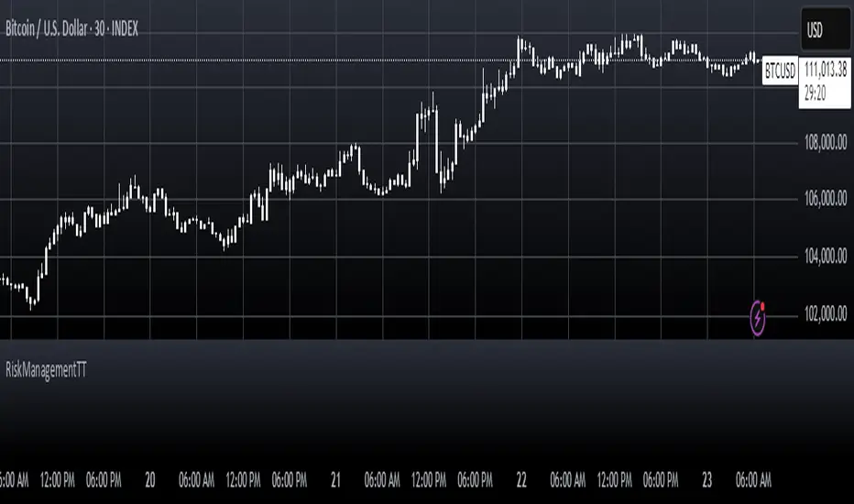Click the 108,000.00 price axis label

(x=826, y=142)
